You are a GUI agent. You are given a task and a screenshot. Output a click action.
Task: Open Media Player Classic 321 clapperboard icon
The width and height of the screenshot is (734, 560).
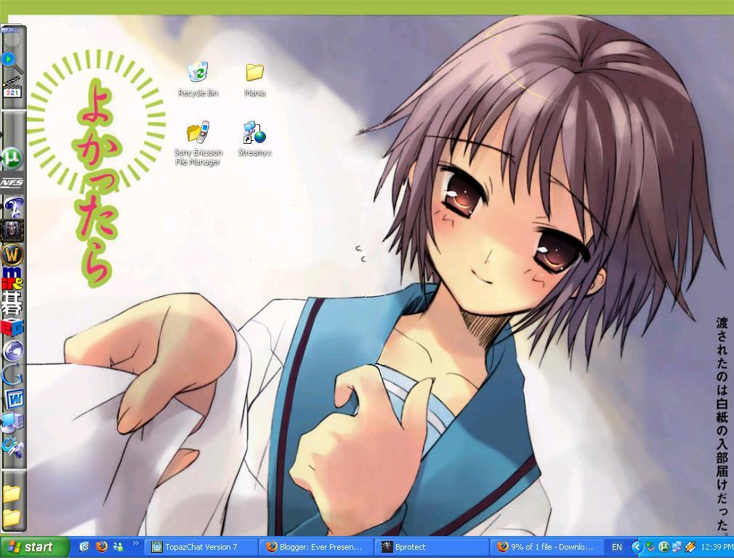point(12,87)
